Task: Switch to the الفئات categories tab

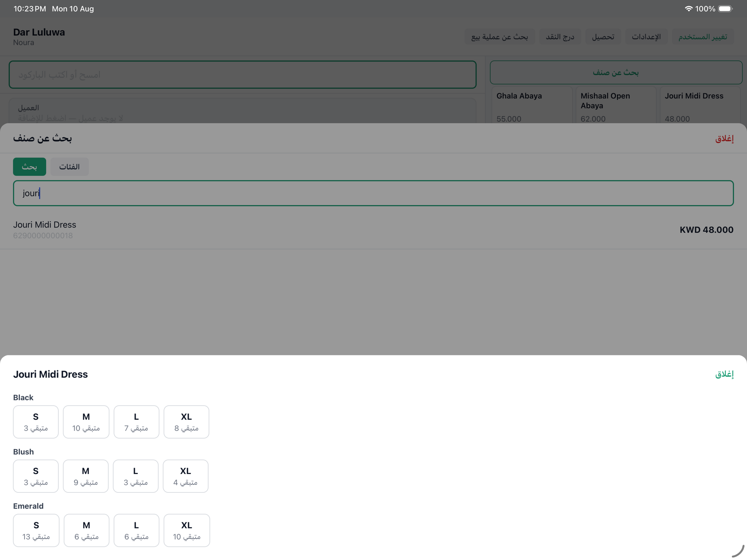Action: click(x=70, y=167)
